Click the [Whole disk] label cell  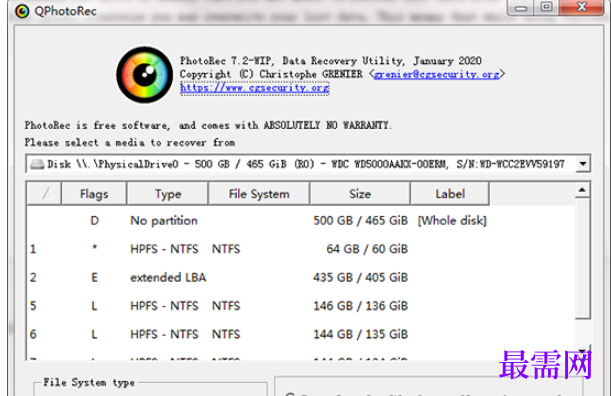(452, 221)
